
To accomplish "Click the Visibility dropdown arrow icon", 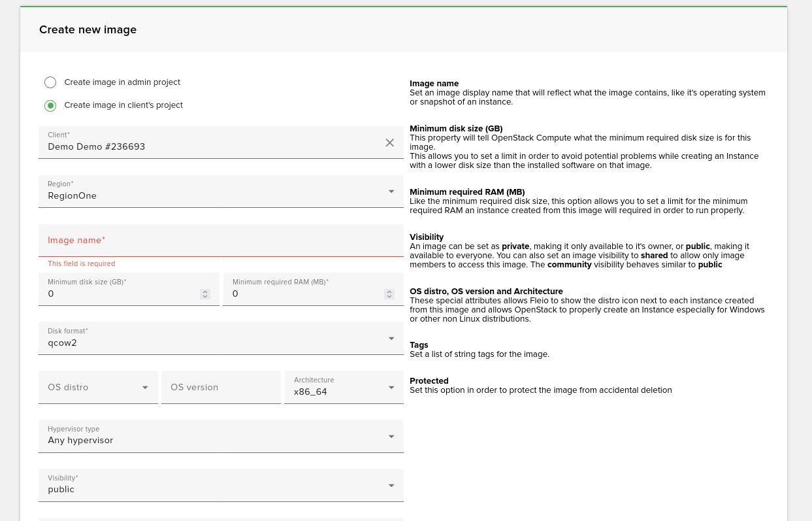I will (391, 485).
